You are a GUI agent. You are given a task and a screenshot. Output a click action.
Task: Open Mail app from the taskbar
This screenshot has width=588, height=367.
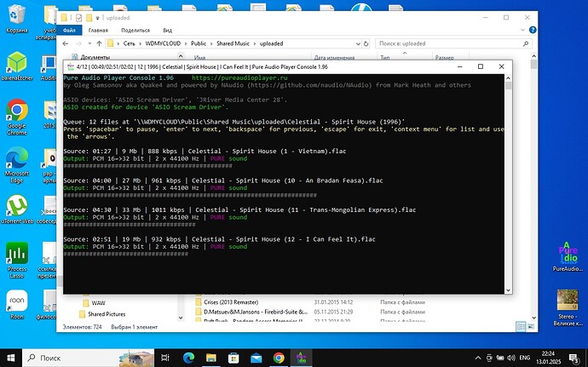pos(257,358)
